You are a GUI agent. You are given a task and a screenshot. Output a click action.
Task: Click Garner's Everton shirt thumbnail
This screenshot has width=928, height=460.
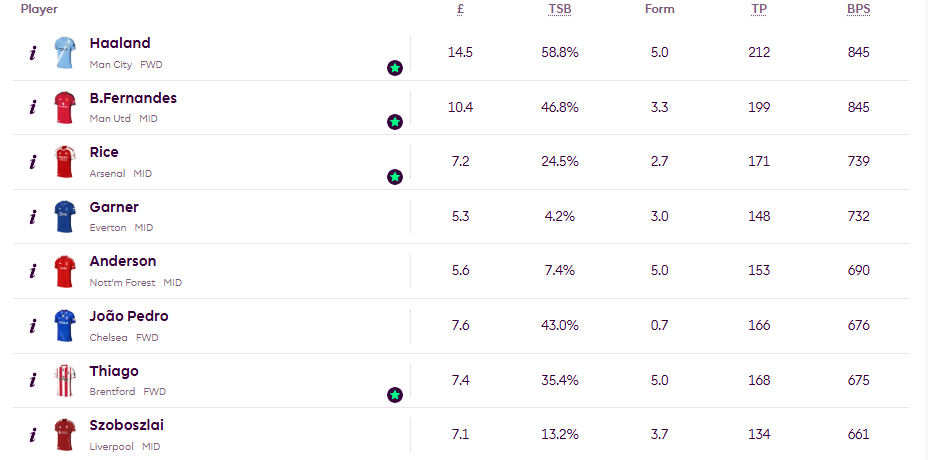(x=65, y=216)
